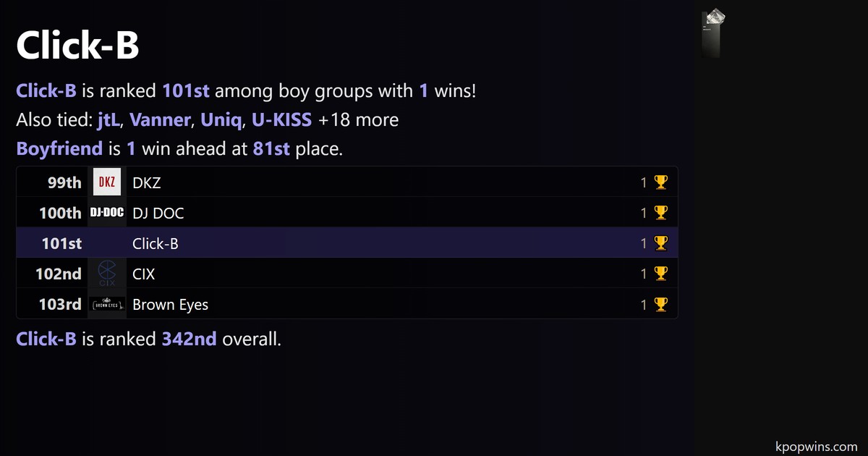Open the Boyfriend group link
The image size is (868, 456).
tap(59, 149)
